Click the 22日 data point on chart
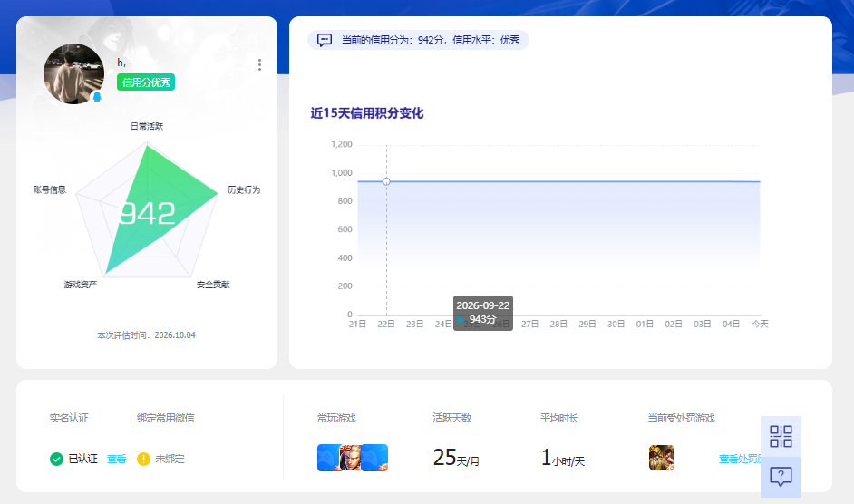 386,181
